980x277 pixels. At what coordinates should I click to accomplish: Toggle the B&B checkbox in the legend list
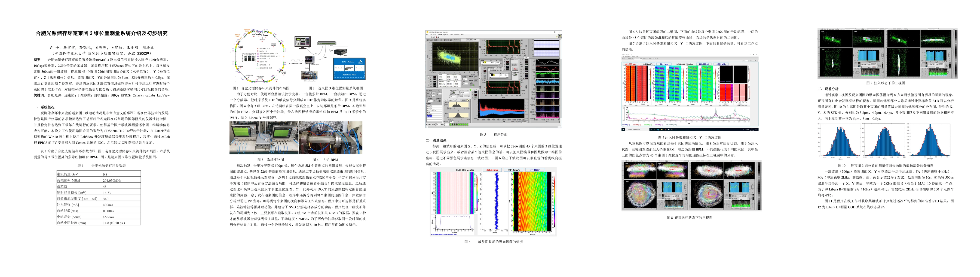(x=428, y=86)
